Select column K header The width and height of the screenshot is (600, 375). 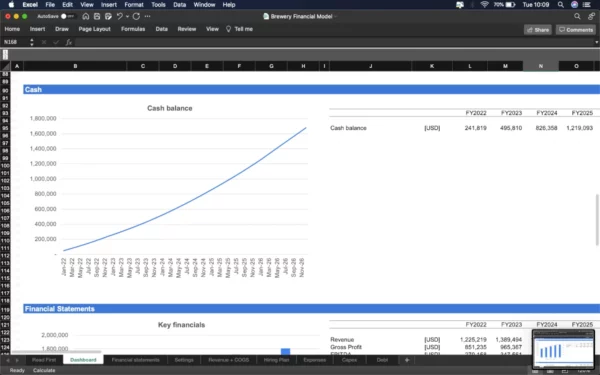[432, 66]
